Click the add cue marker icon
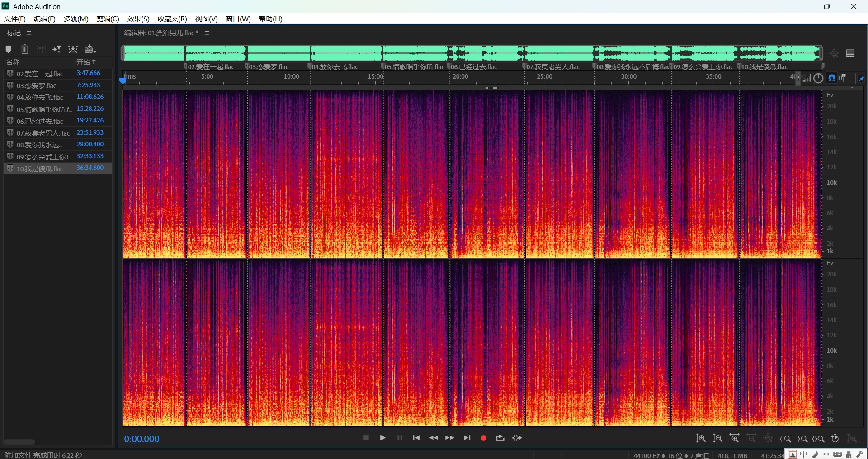The height and width of the screenshot is (459, 868). pyautogui.click(x=8, y=49)
